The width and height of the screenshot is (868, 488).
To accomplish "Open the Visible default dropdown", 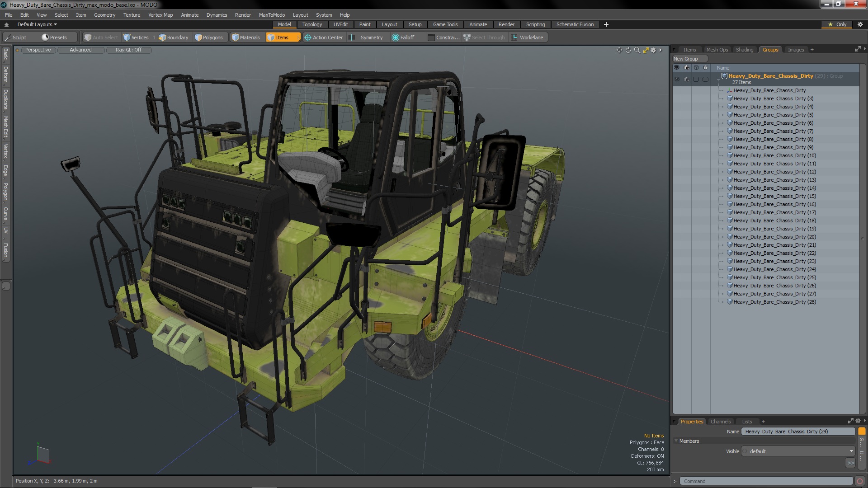I will coord(799,451).
